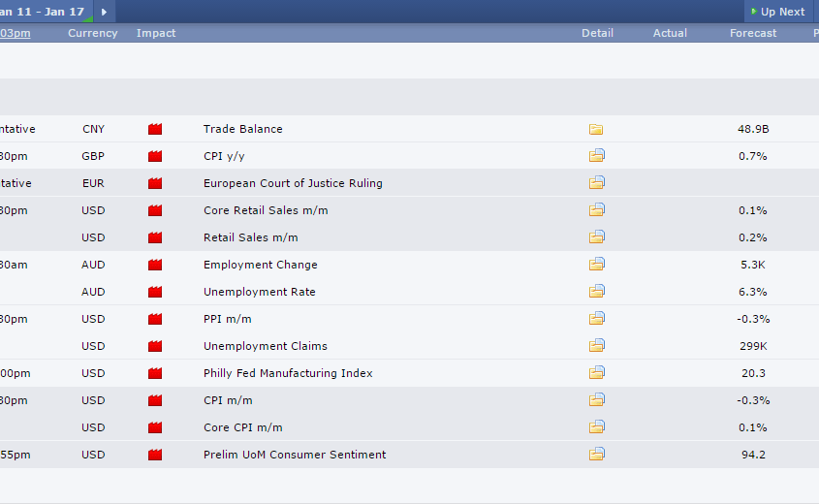
Task: Click the Up Next button
Action: 777,12
